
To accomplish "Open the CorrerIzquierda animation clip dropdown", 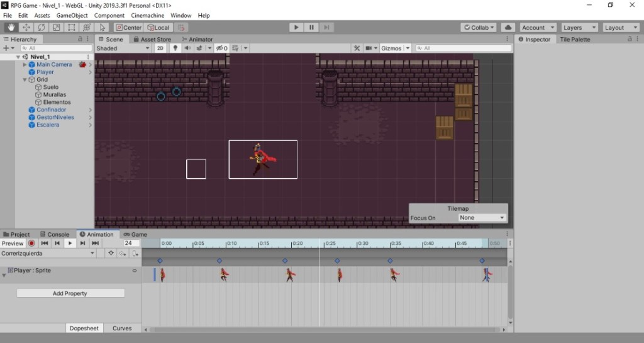I will click(48, 254).
